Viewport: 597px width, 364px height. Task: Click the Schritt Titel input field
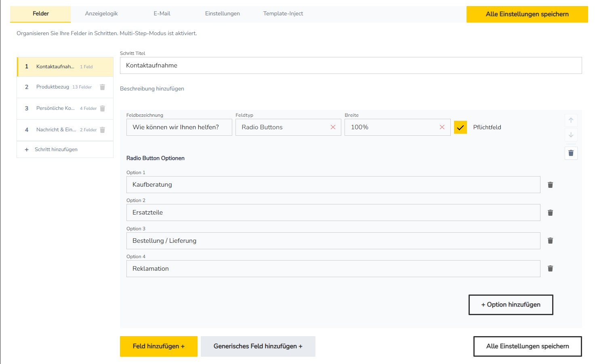point(351,65)
